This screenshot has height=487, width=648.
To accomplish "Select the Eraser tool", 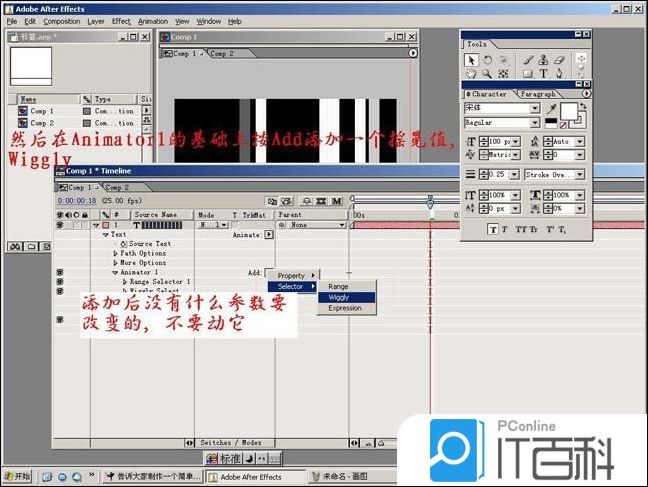I will point(559,60).
